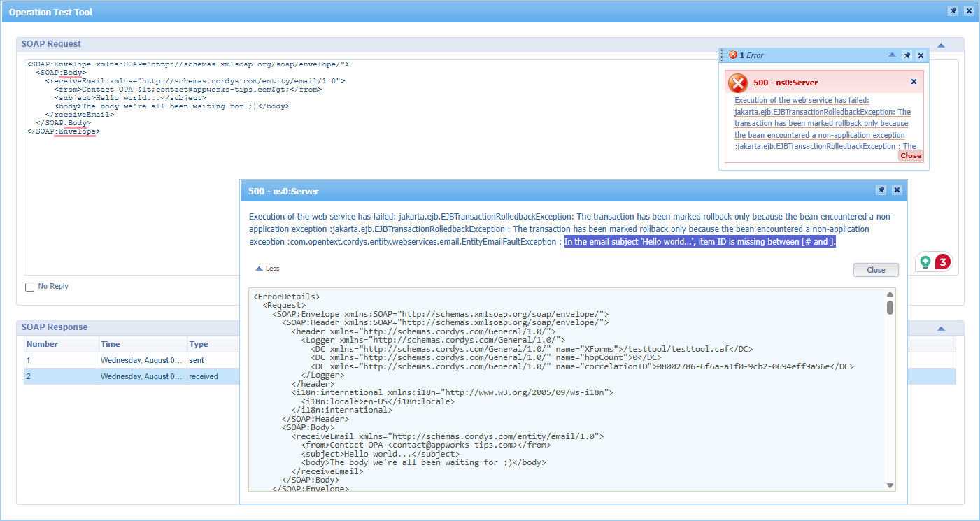Pin the Error notification panel
The width and height of the screenshot is (980, 521).
coord(907,55)
